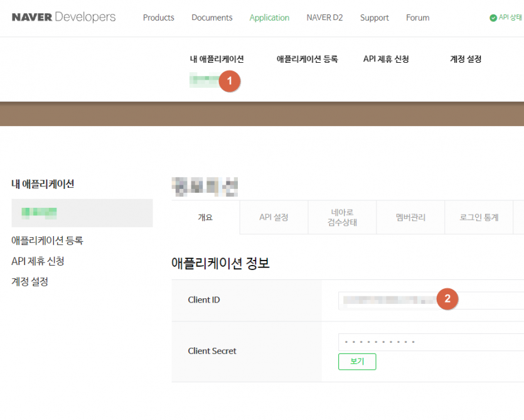This screenshot has width=524, height=420.
Task: Switch to the API 설정 tab
Action: pyautogui.click(x=274, y=217)
